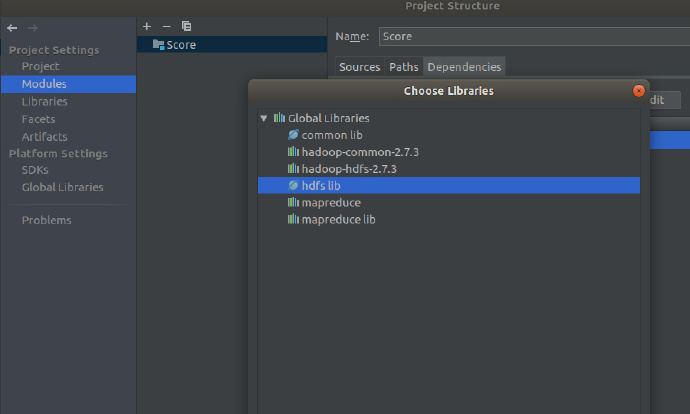This screenshot has height=414, width=690.
Task: Select the hdfs lib entry
Action: tap(320, 186)
